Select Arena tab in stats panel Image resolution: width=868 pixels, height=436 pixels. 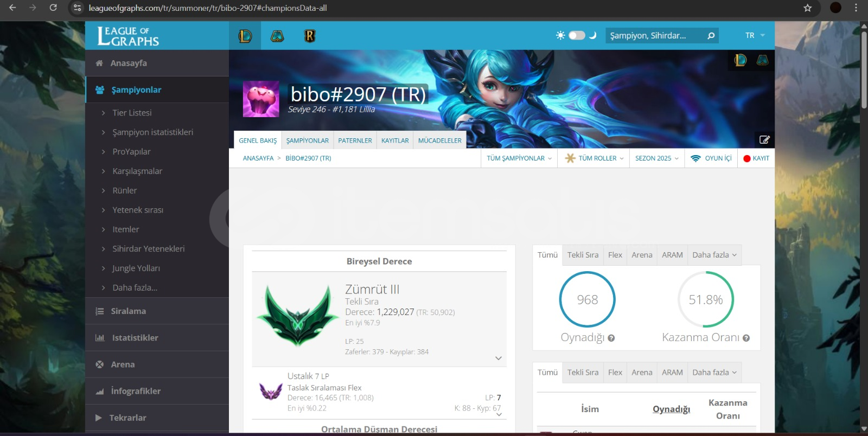[642, 255]
